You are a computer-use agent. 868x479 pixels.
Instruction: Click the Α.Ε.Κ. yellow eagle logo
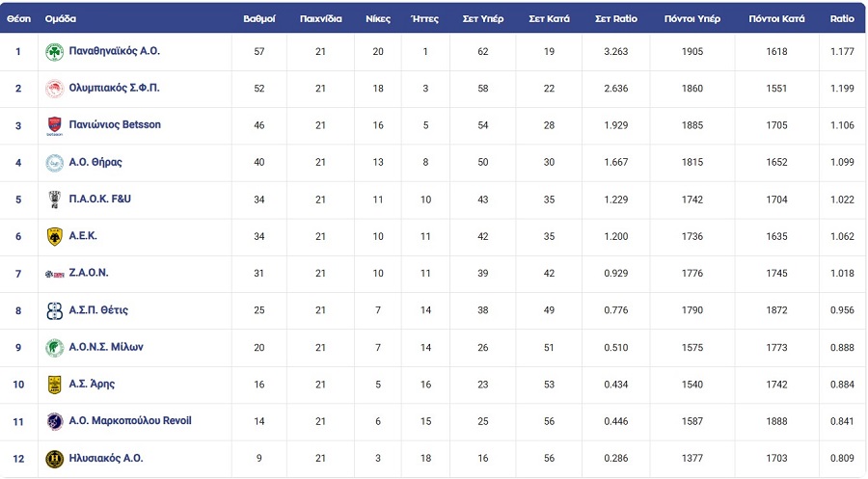(x=55, y=236)
